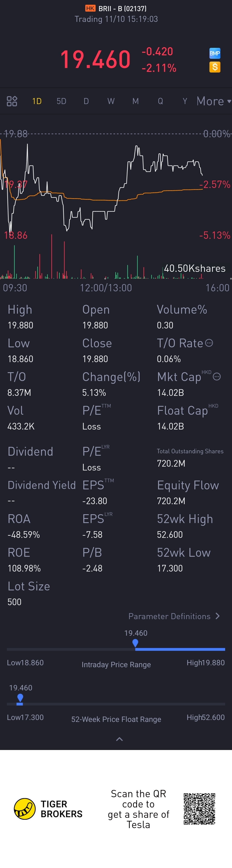
Task: Select the W weekly chart tab
Action: pos(111,101)
